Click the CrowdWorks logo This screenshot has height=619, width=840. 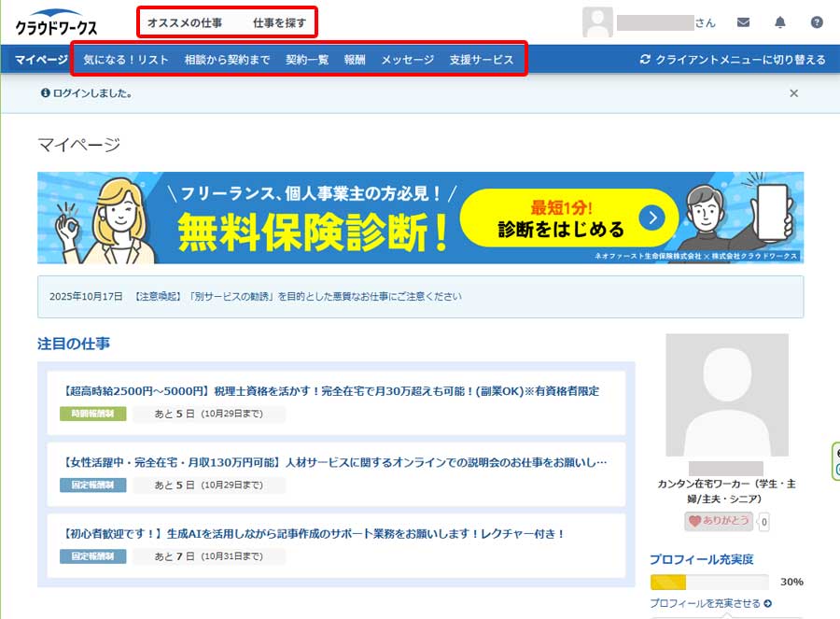click(56, 25)
